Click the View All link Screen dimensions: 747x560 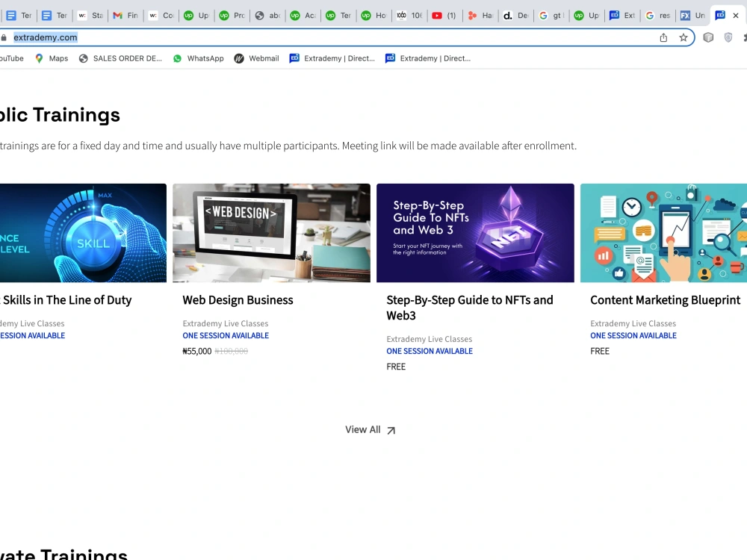[x=371, y=430]
